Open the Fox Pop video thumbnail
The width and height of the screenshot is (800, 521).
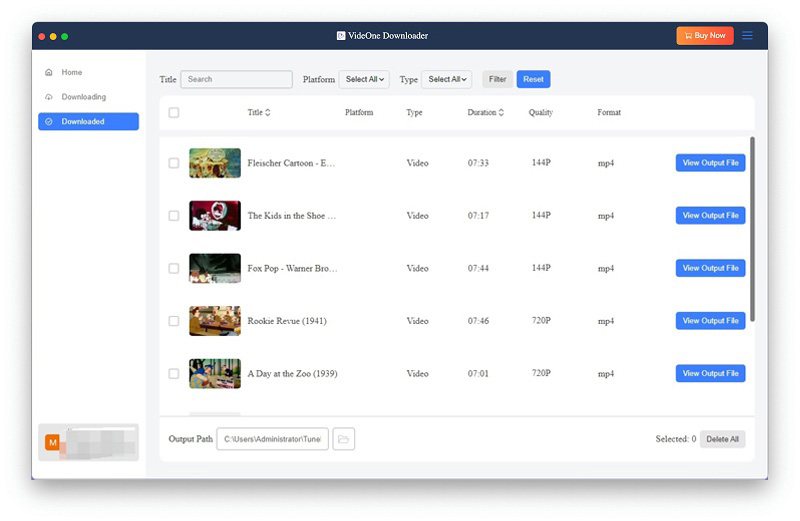point(215,268)
